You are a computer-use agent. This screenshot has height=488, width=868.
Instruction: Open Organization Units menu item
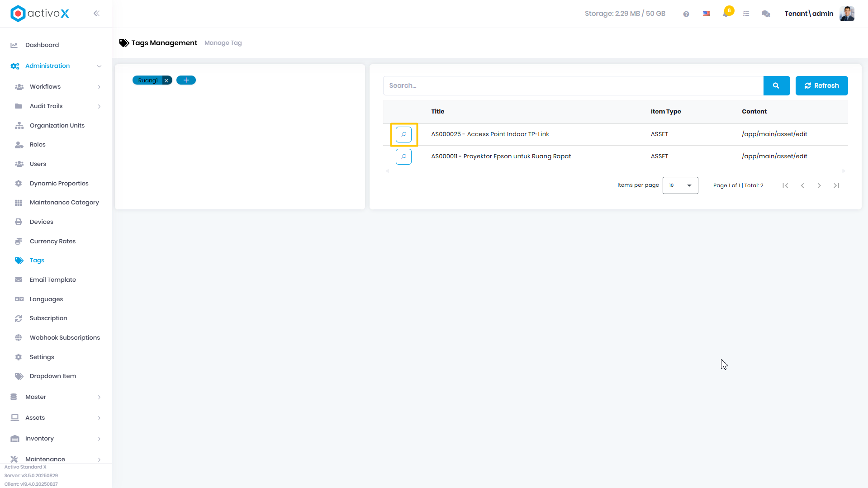[x=57, y=126]
